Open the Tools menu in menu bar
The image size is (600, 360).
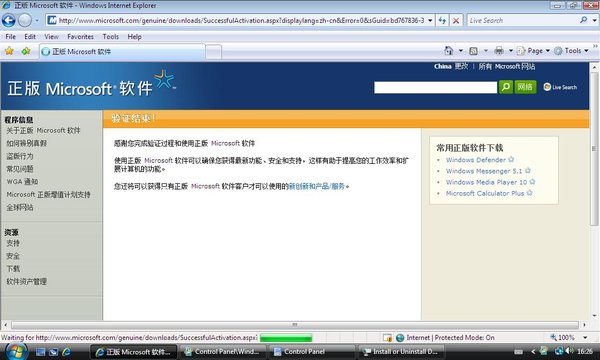(x=111, y=37)
